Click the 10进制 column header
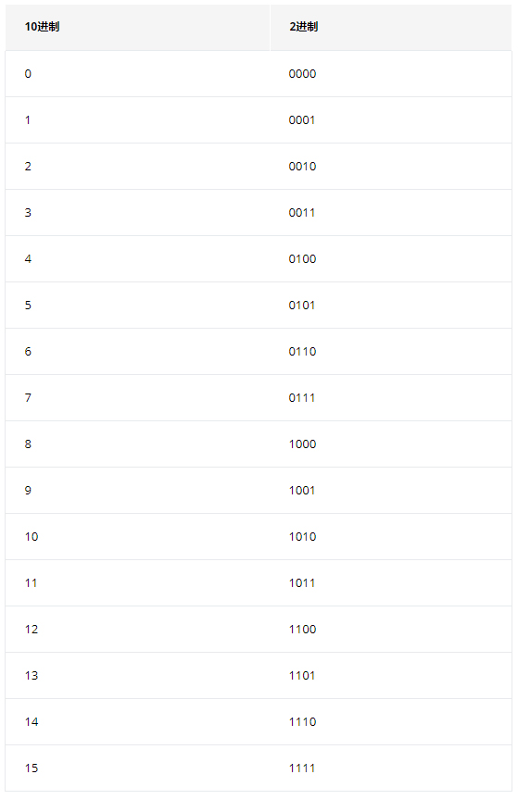Screen dimensions: 518x812 point(137,28)
